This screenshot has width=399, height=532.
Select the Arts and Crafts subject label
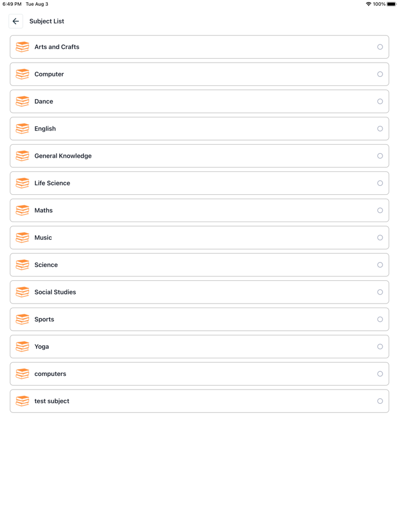point(57,47)
